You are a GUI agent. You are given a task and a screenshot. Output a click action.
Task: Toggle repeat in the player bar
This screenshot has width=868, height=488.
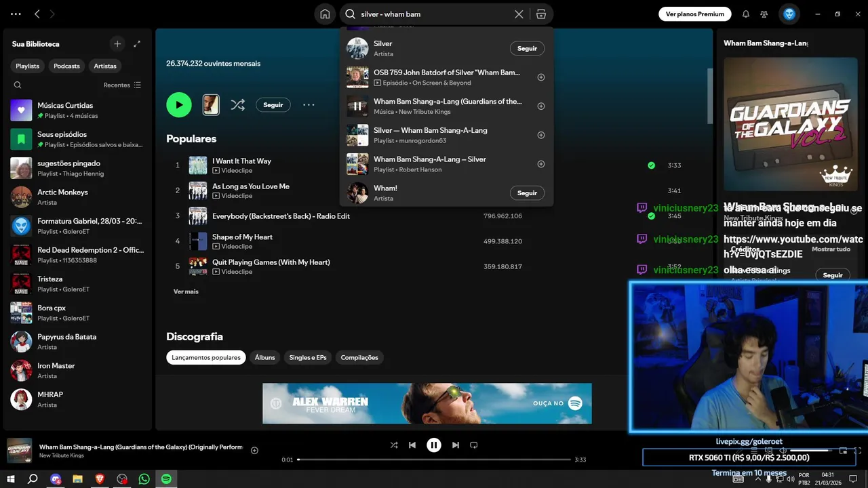click(x=474, y=445)
